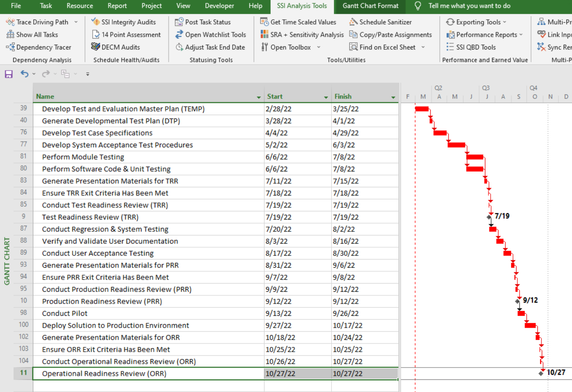Click Find on Excel Sheet icon
The width and height of the screenshot is (572, 392).
353,47
